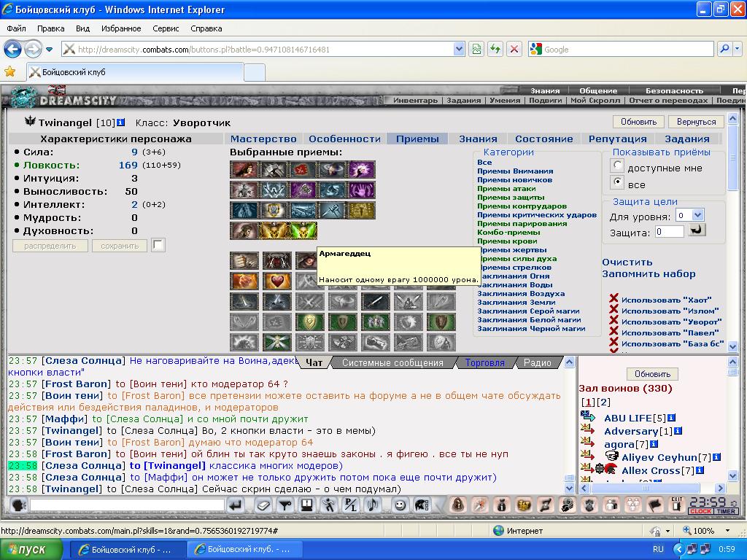The width and height of the screenshot is (747, 560).
Task: Click the purple open-hand skill icon
Action: click(362, 190)
